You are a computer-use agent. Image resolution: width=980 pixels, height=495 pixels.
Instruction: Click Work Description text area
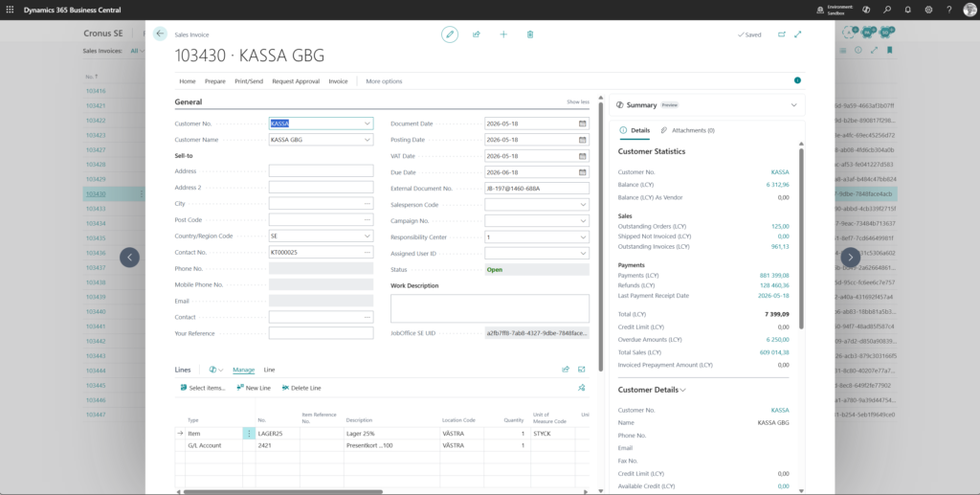tap(490, 308)
